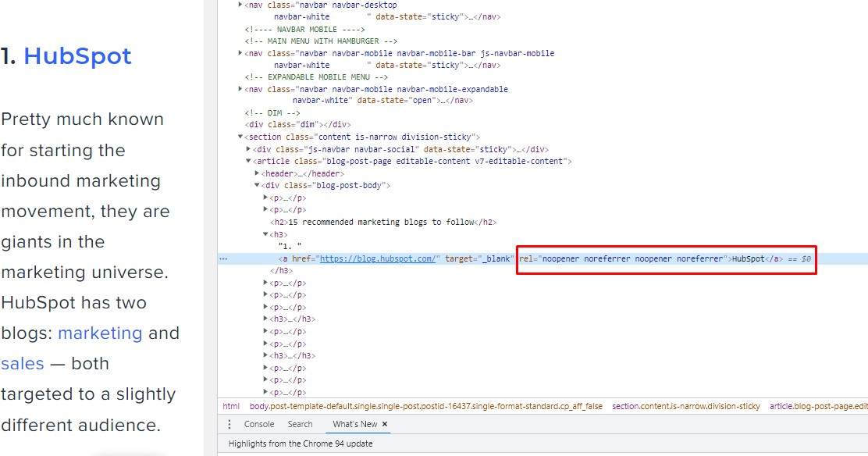Collapse the article blog-post-page element

point(248,161)
